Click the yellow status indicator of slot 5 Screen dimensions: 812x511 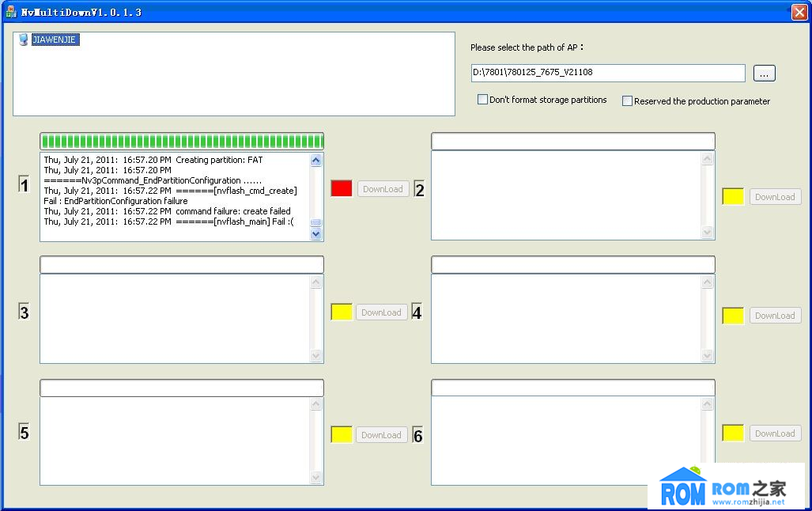pos(342,435)
